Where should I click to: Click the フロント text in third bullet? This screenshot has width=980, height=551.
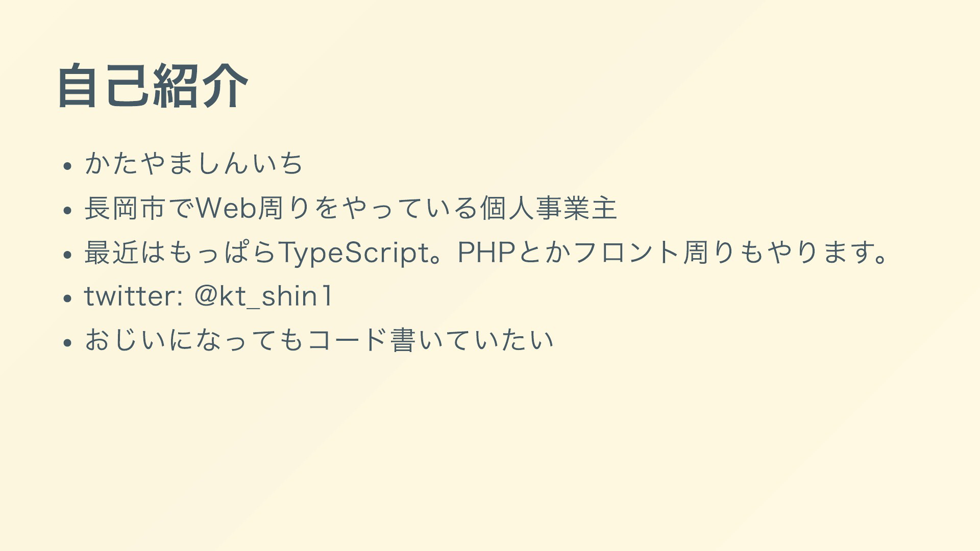click(x=627, y=252)
